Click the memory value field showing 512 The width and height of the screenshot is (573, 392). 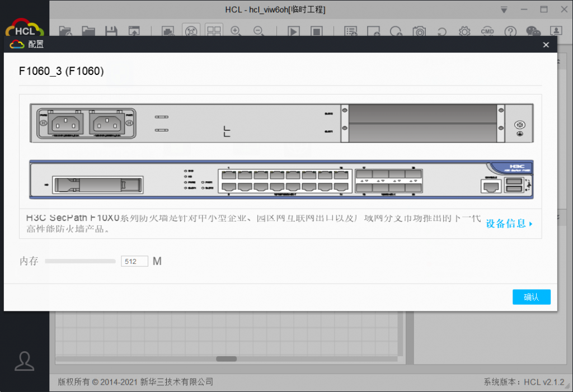point(134,261)
